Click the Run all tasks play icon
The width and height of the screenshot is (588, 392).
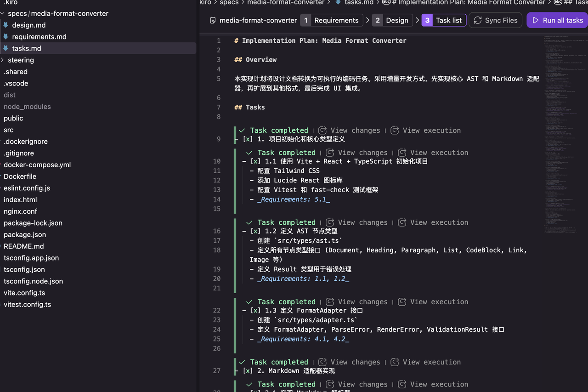click(535, 20)
